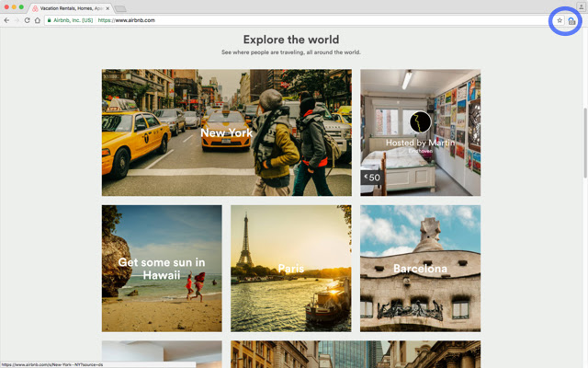Image resolution: width=588 pixels, height=368 pixels.
Task: Click Martin's round host avatar
Action: [420, 122]
